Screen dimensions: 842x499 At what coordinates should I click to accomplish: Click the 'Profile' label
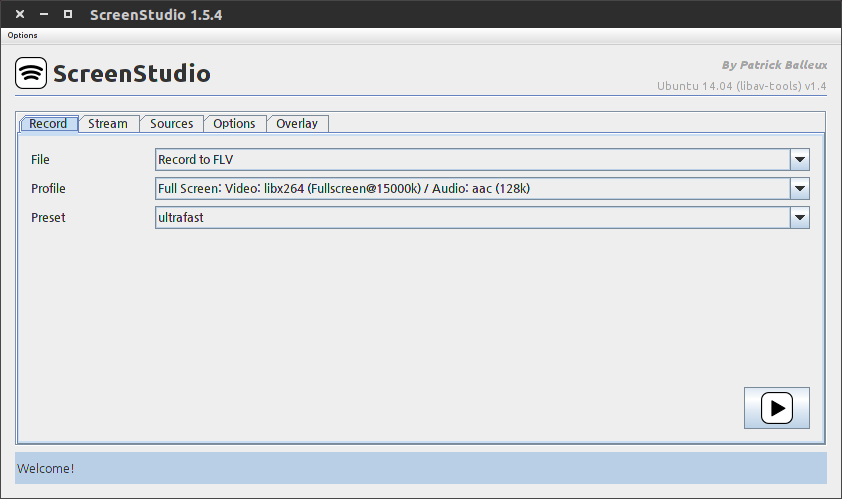tap(48, 189)
